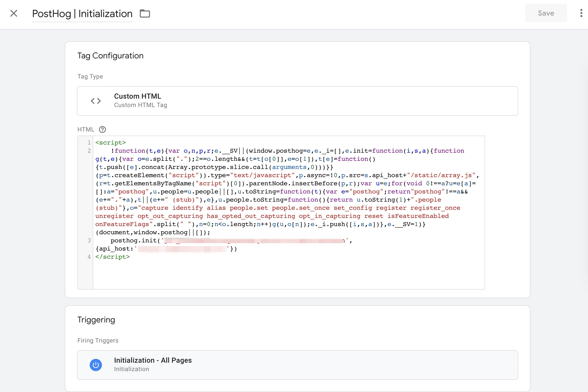This screenshot has width=588, height=392.
Task: Click the Triggering section heading
Action: [96, 320]
